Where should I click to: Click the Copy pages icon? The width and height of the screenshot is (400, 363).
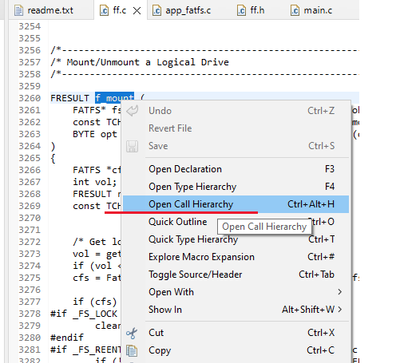[x=132, y=351]
